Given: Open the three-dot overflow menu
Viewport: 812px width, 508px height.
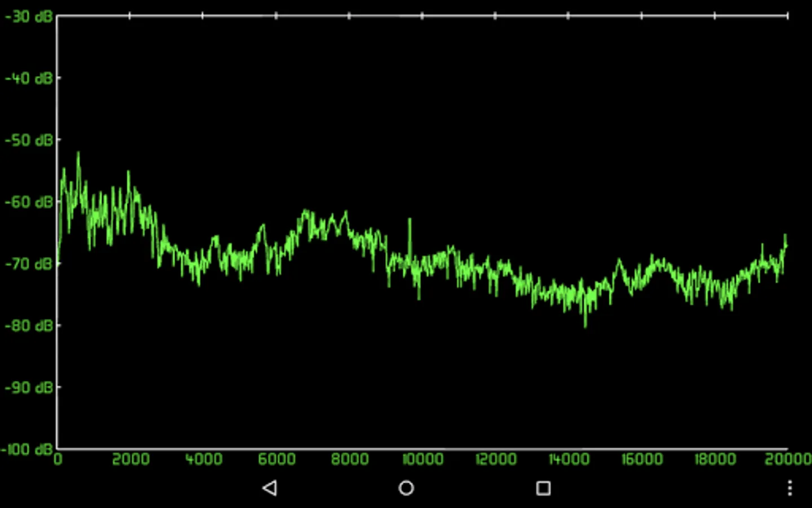Looking at the screenshot, I should tap(789, 488).
